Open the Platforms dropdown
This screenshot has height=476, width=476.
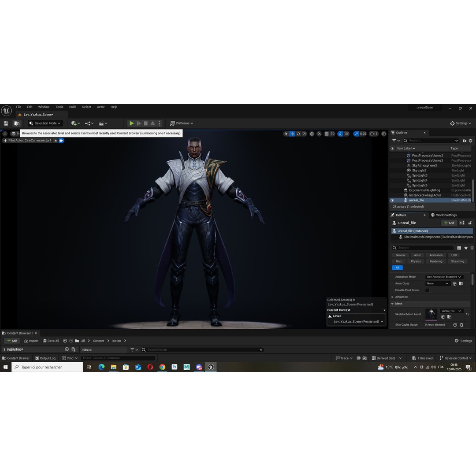click(x=182, y=123)
